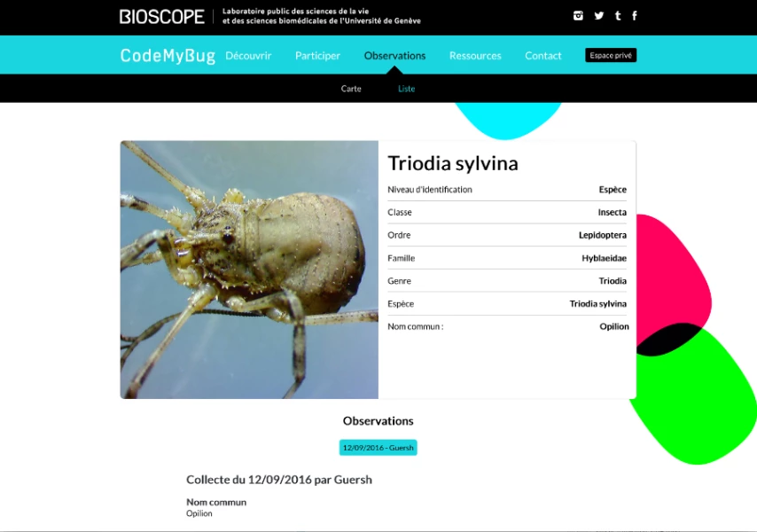Click the Hyblaeidae family value
Viewport: 757px width, 532px height.
coord(604,258)
